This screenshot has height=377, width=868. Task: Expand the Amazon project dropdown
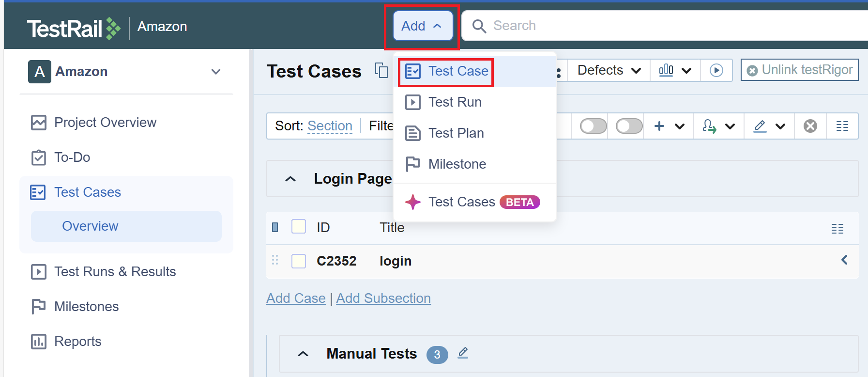coord(216,72)
